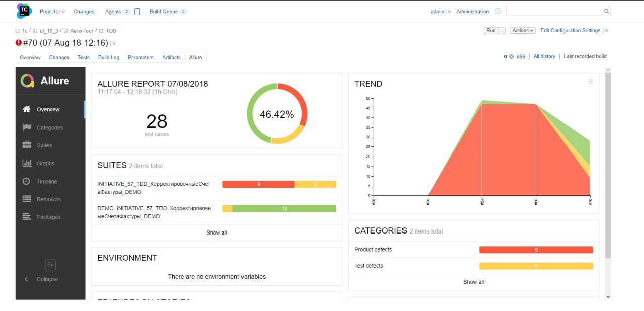Screen dimensions: 644x311
Task: Open the ut_10_3 breadcrumb link
Action: pos(49,31)
